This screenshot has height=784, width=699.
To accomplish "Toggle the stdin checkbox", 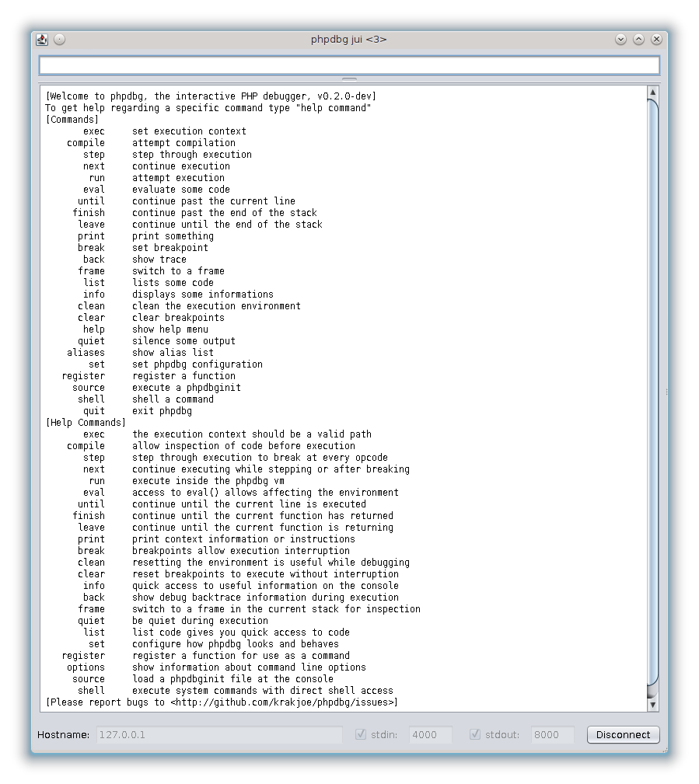I will [361, 734].
